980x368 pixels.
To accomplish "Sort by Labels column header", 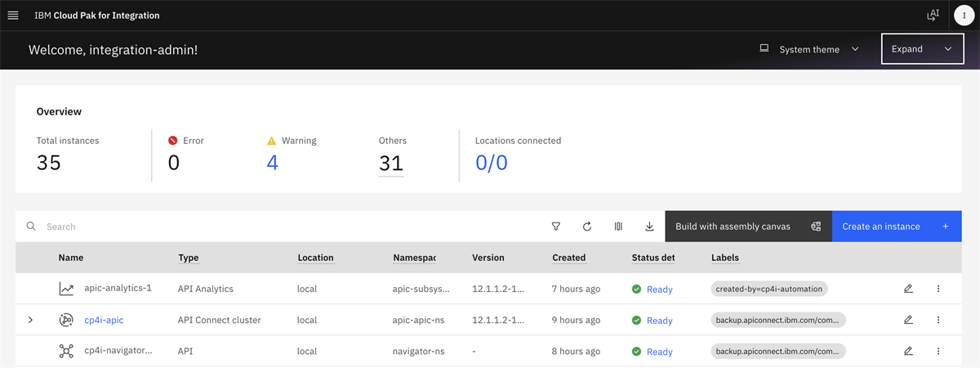I will tap(725, 258).
